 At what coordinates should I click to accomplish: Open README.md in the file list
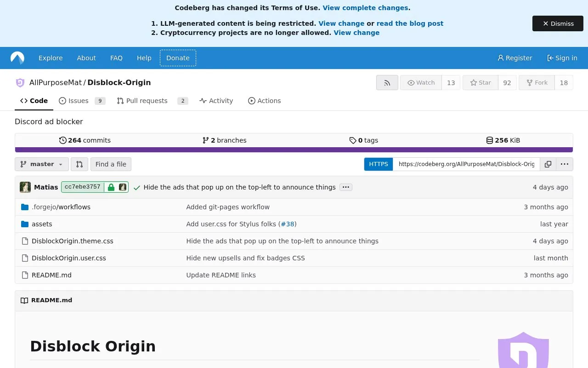coord(51,275)
